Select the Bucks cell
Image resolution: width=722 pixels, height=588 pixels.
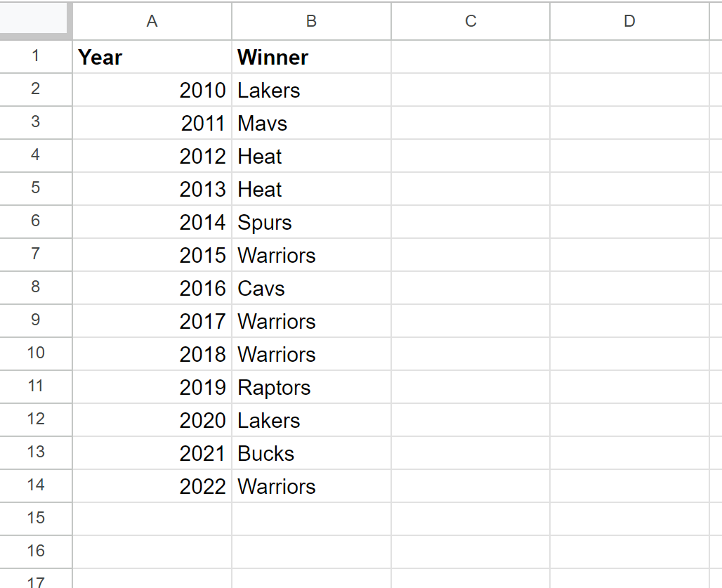311,453
